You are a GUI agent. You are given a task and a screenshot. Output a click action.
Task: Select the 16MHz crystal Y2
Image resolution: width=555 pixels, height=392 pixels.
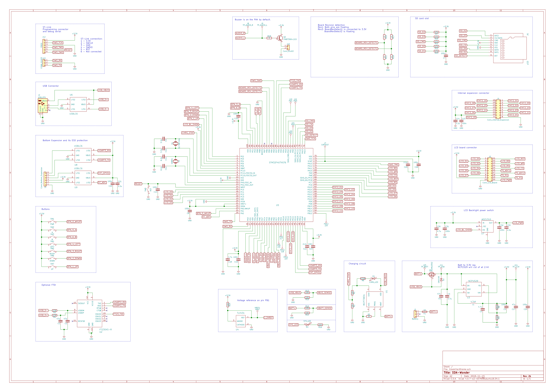tap(175, 161)
